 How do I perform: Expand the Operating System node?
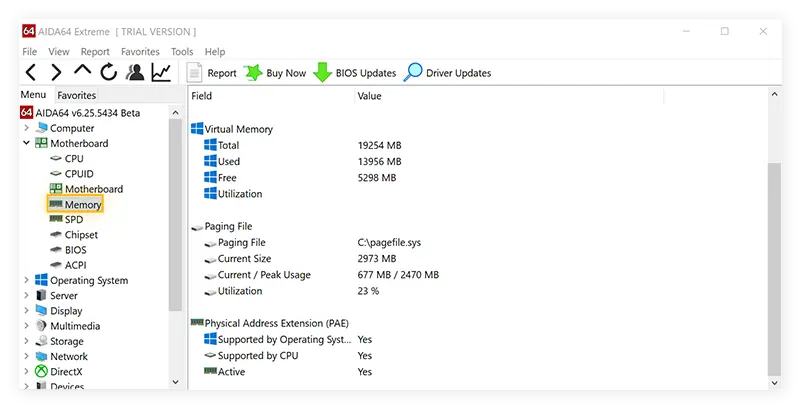coord(27,280)
